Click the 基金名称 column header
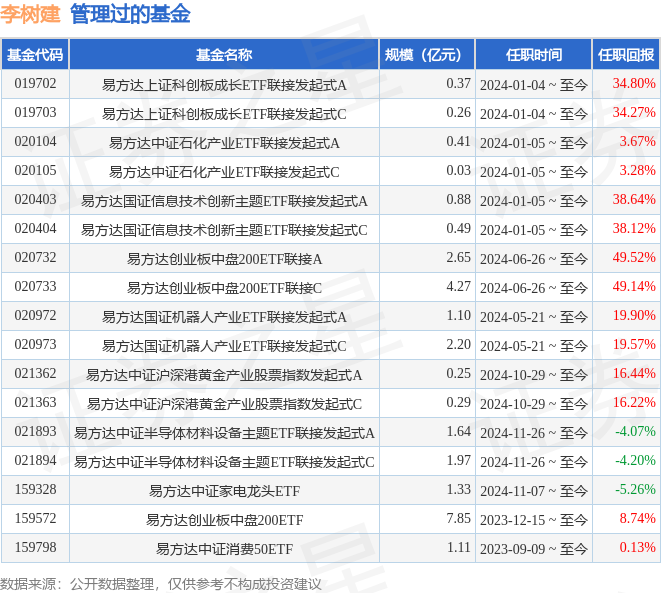The image size is (661, 593). click(x=224, y=54)
